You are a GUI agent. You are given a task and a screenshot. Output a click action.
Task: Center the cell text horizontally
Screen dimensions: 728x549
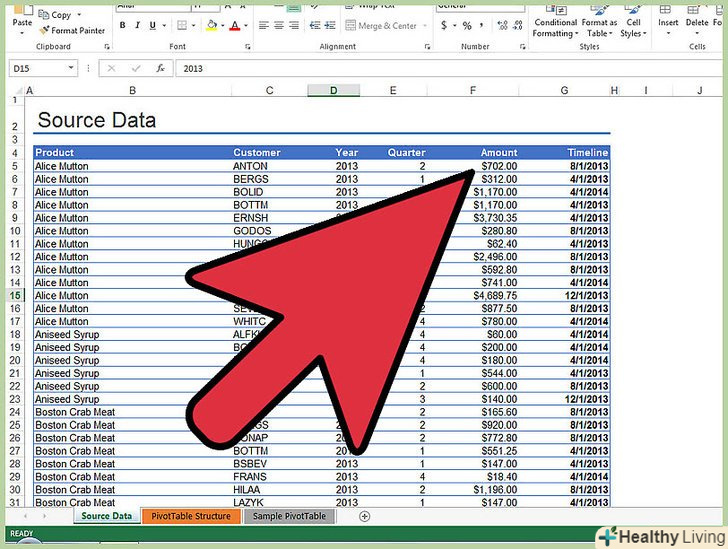[x=279, y=26]
